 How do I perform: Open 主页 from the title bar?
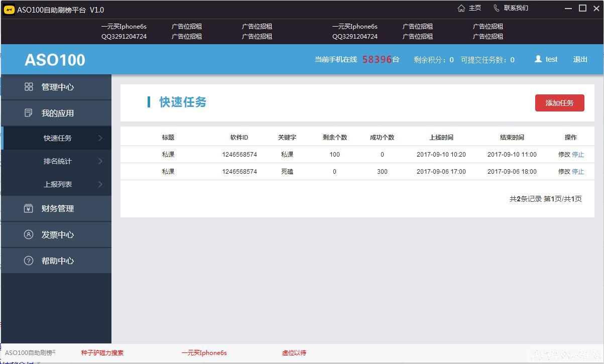pyautogui.click(x=473, y=8)
